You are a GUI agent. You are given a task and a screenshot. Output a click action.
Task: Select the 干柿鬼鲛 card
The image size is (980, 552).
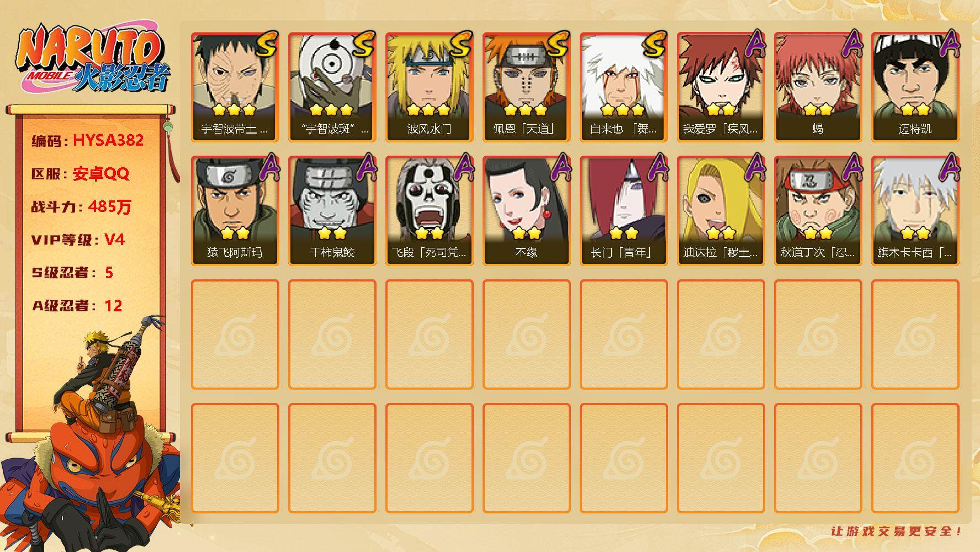[332, 210]
